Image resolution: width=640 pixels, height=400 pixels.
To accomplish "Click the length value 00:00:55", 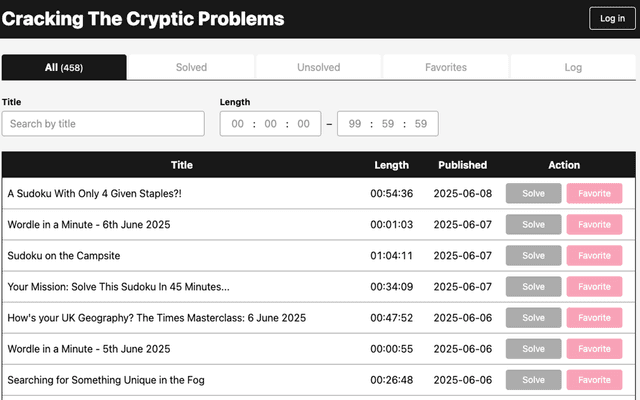I will (391, 349).
